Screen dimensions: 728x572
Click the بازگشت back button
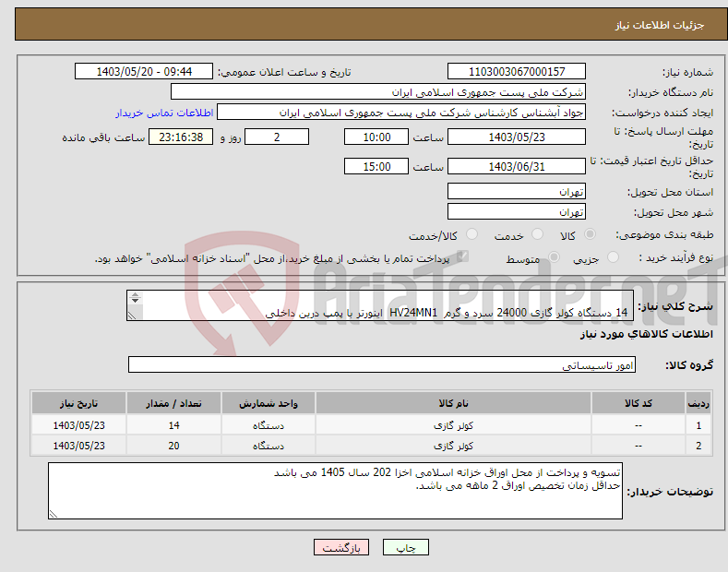341,547
